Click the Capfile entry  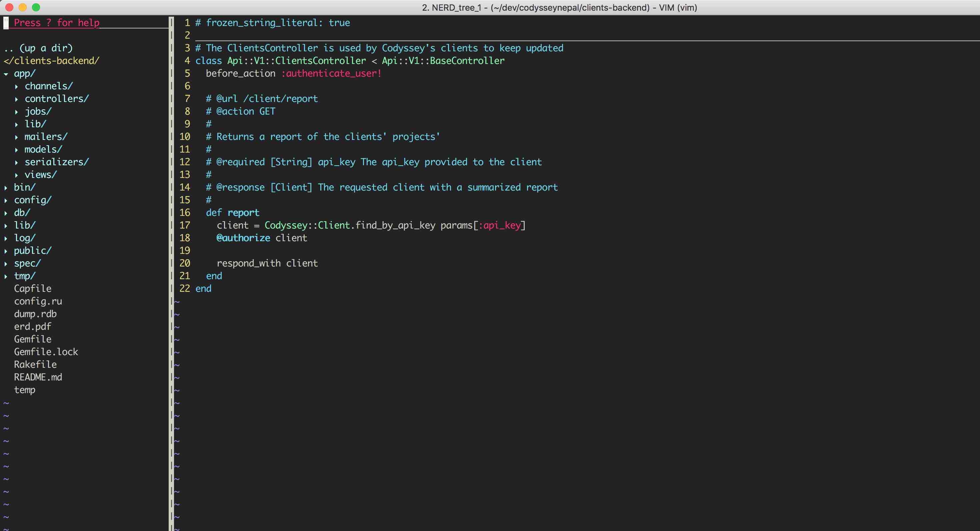click(33, 288)
